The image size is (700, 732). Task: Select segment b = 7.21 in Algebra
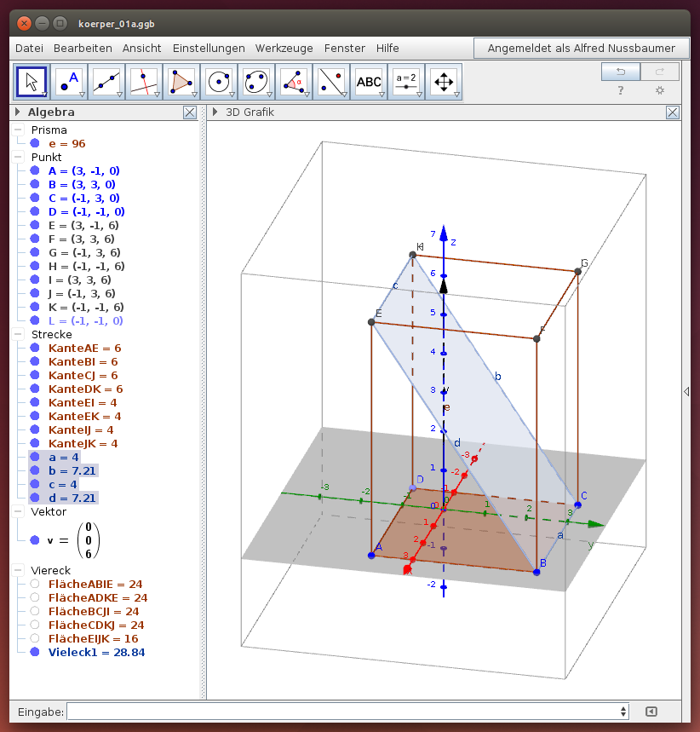pos(72,470)
